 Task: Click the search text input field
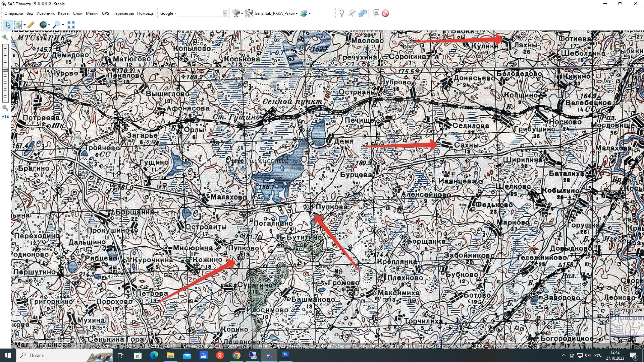tap(200, 13)
